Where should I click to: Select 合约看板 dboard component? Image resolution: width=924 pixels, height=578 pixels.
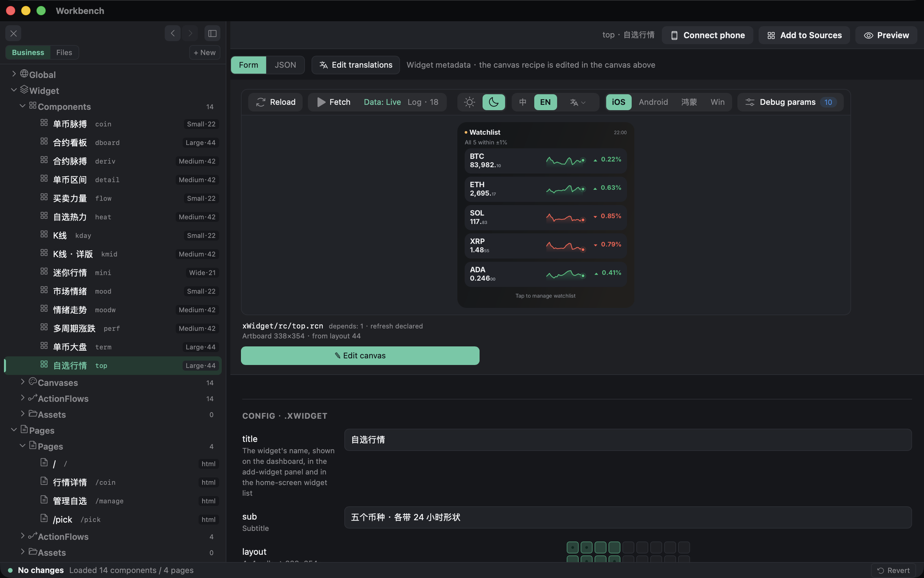[113, 143]
